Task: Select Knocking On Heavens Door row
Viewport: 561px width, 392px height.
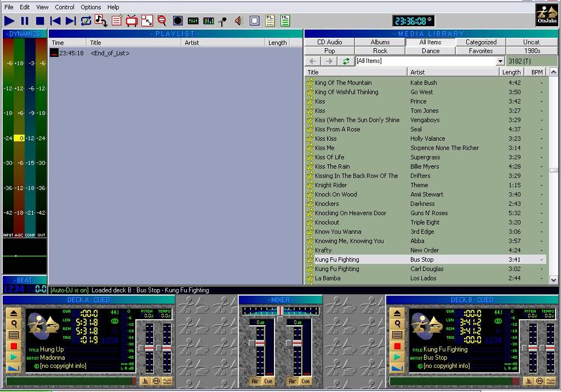Action: tap(426, 213)
